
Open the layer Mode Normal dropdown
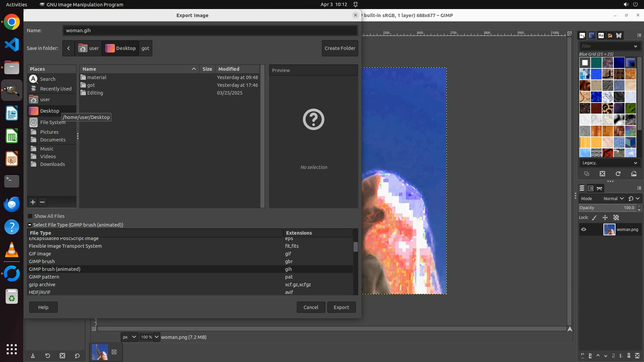tap(613, 198)
